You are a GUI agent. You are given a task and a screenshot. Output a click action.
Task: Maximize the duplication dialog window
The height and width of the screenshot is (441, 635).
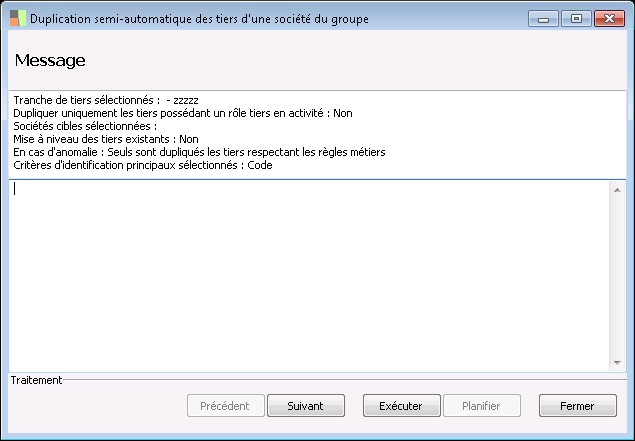click(575, 18)
